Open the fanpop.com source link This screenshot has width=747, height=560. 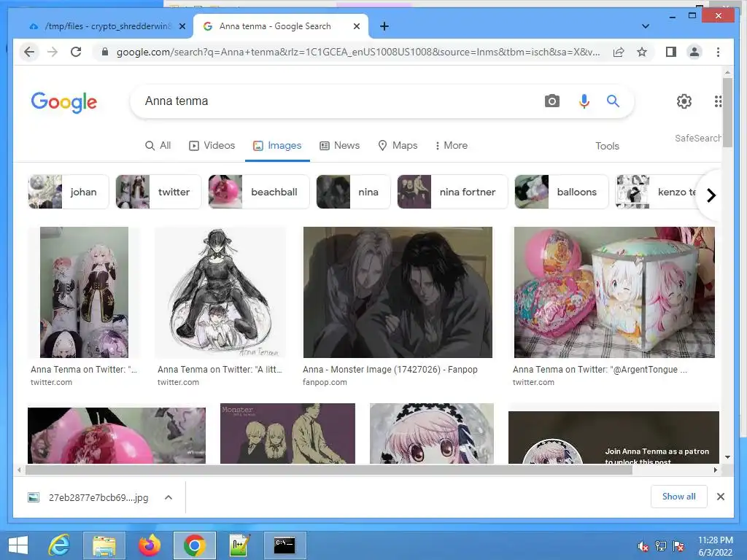tap(325, 382)
